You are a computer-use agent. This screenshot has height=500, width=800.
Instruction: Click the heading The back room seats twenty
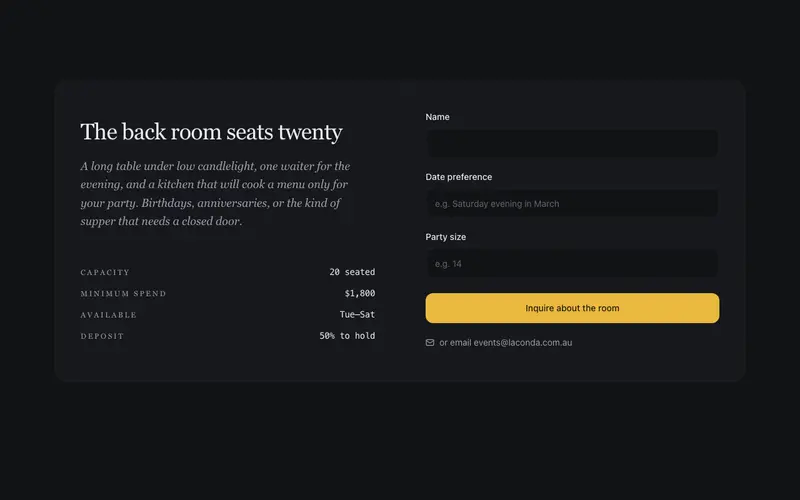(211, 132)
